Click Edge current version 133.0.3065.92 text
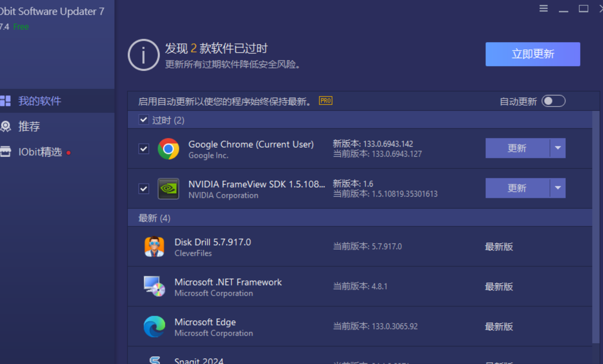 (x=375, y=326)
